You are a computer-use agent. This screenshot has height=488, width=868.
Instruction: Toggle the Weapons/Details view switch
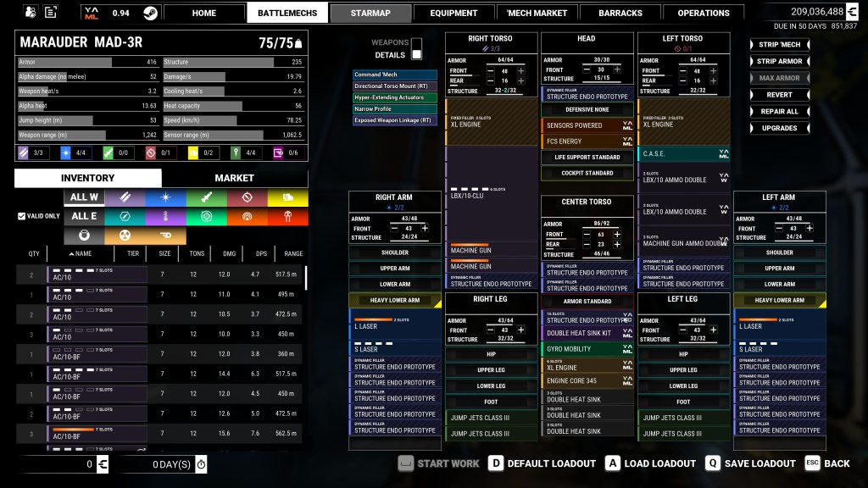416,49
